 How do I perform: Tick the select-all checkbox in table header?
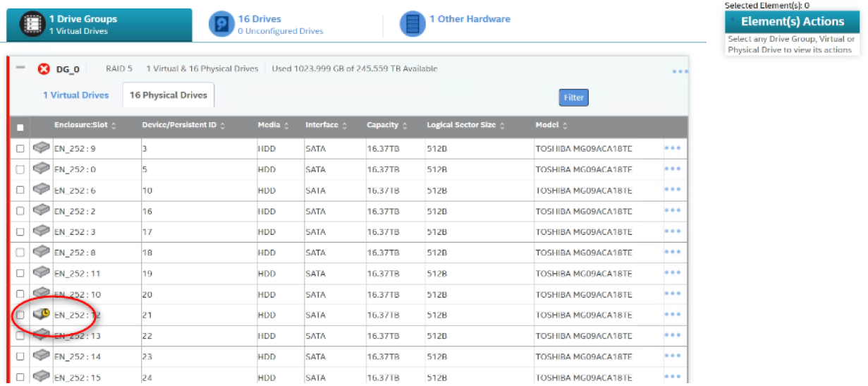[20, 128]
